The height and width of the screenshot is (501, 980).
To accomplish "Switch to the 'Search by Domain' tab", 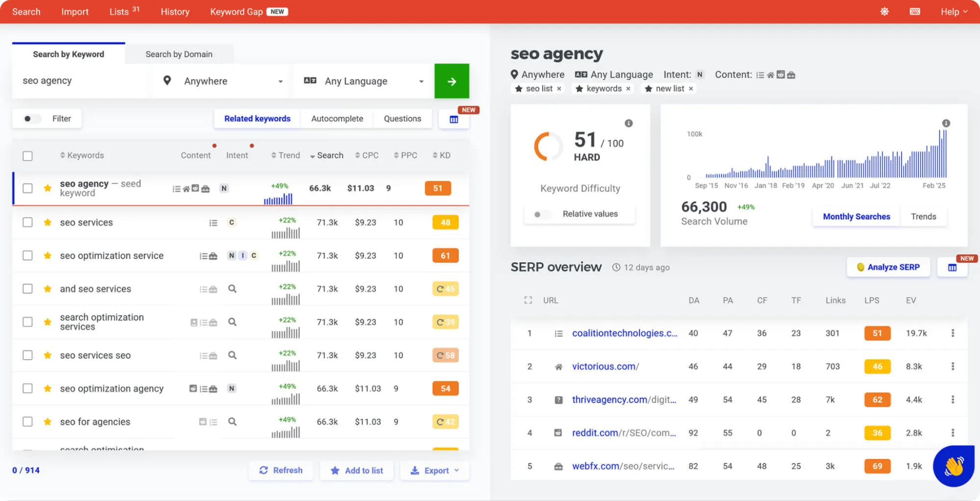I will (x=178, y=54).
